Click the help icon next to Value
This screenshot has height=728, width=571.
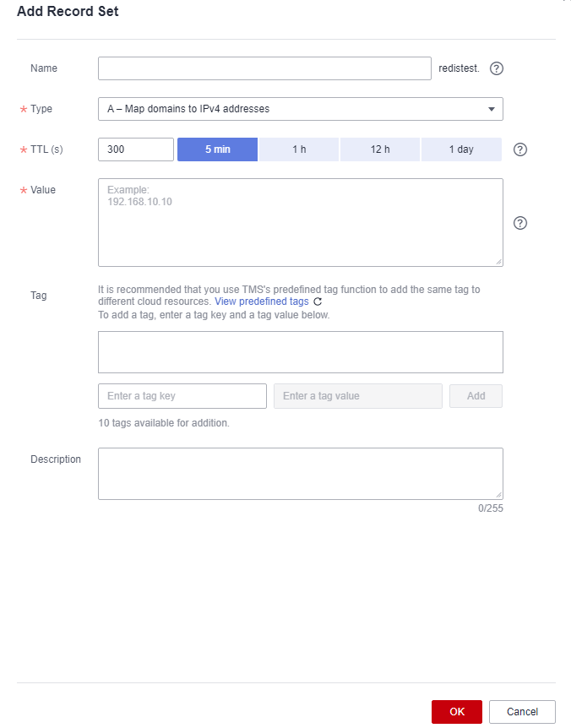click(520, 223)
